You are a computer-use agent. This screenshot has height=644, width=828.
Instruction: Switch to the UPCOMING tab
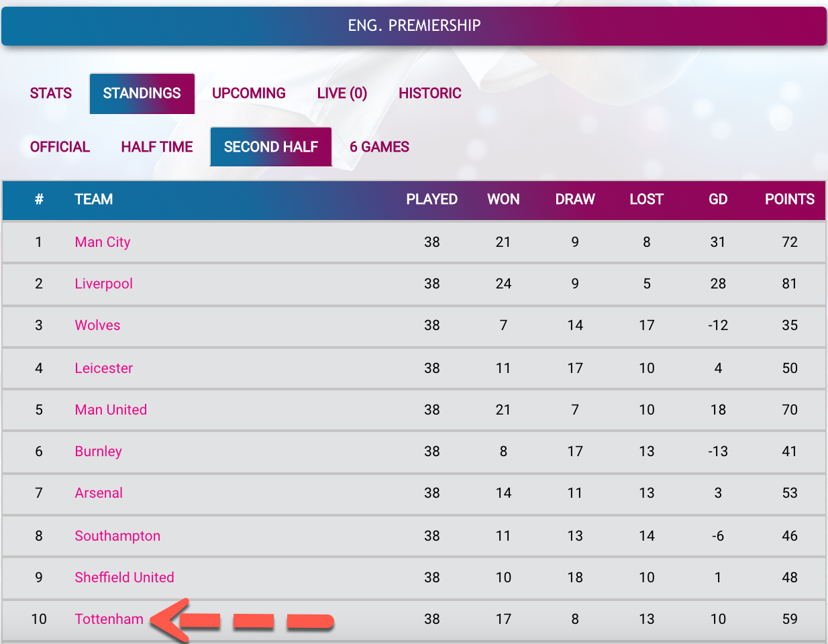(x=249, y=93)
